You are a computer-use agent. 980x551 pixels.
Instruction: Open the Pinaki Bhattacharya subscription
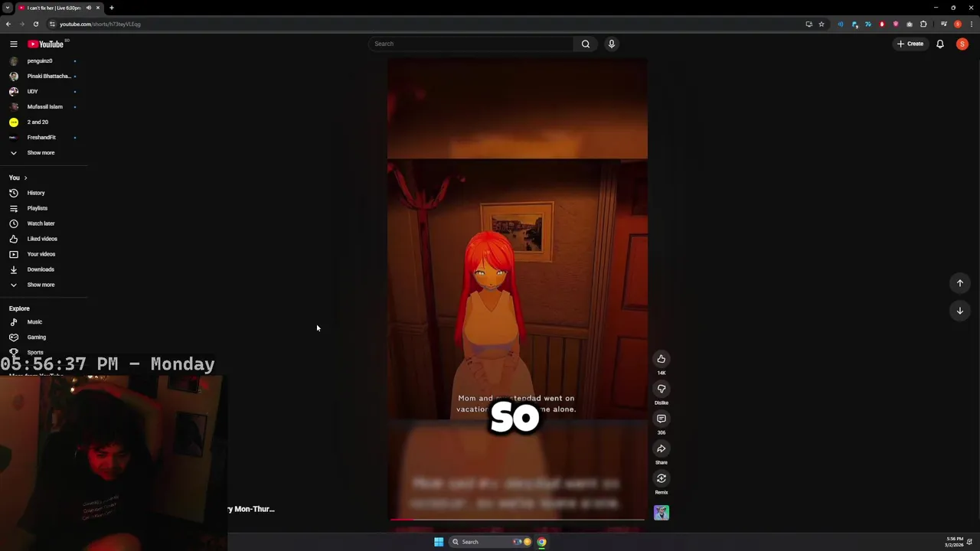click(x=48, y=76)
